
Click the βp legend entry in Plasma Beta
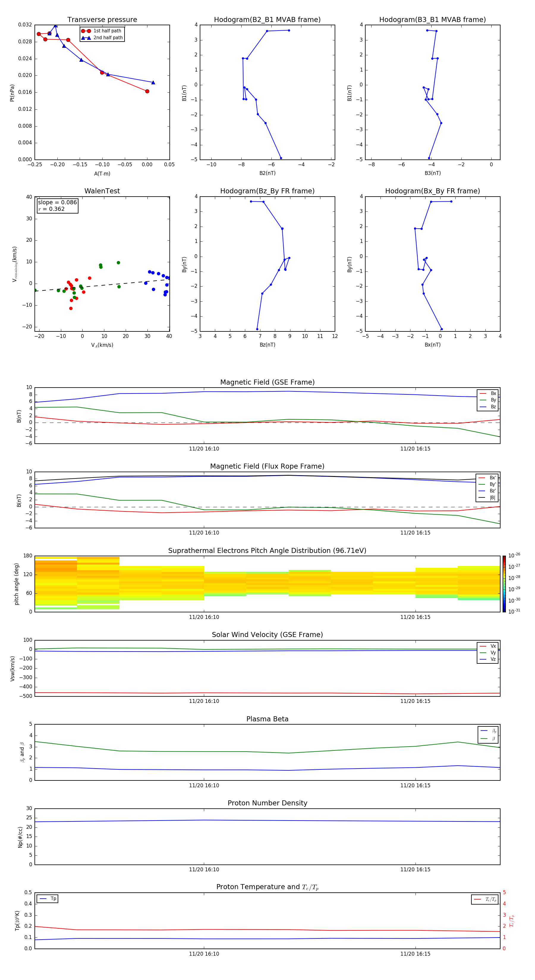pos(488,731)
